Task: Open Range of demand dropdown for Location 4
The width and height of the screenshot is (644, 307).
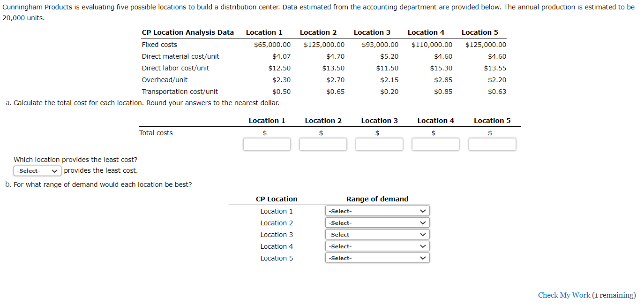Action: tap(377, 246)
